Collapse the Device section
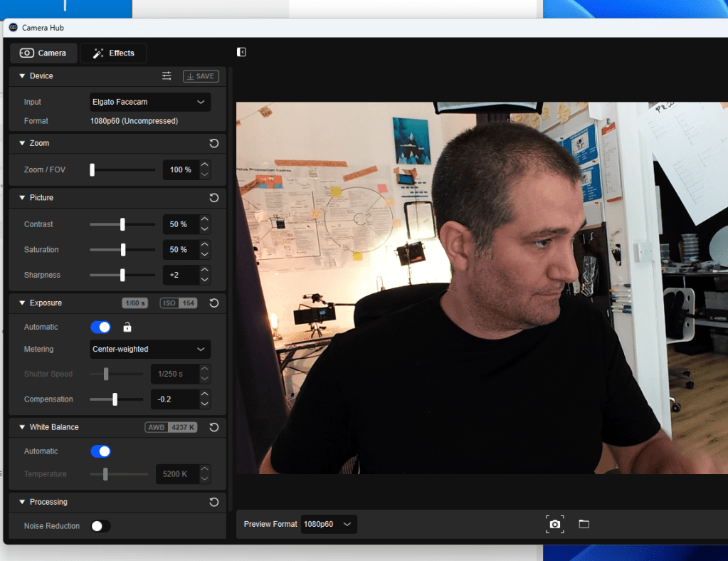728x561 pixels. tap(22, 75)
